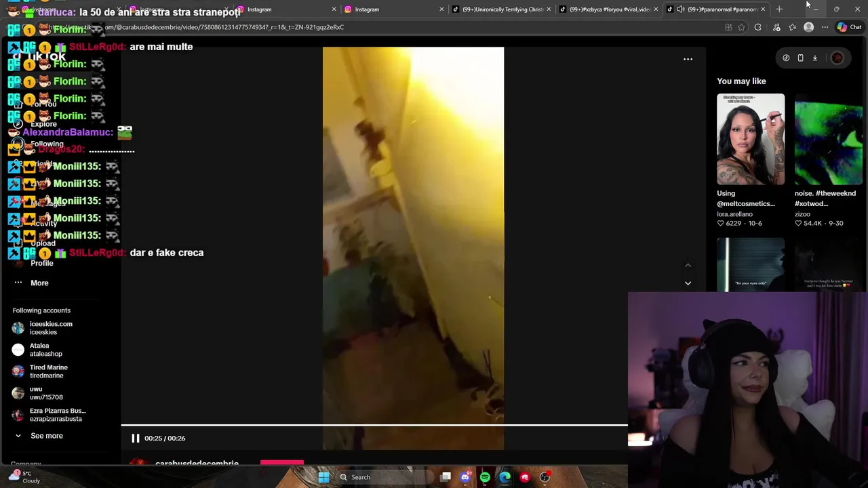This screenshot has height=488, width=868.
Task: Click the split screen icon in address bar
Action: point(728,27)
